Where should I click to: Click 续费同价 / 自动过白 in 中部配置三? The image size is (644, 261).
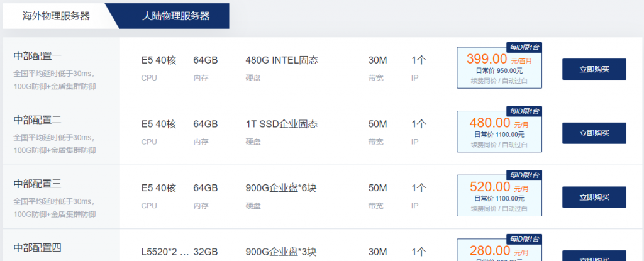499,208
